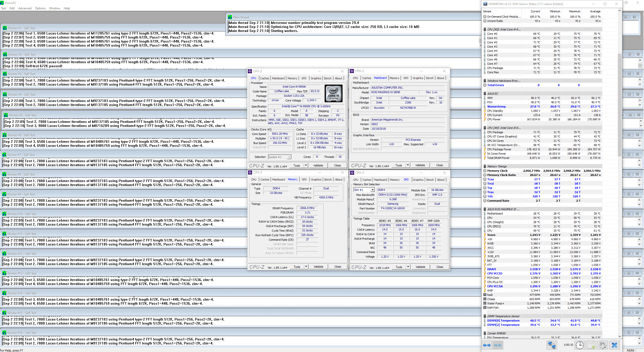The image size is (644, 352).
Task: Click Windows Hardware Errors group icon
Action: [485, 81]
